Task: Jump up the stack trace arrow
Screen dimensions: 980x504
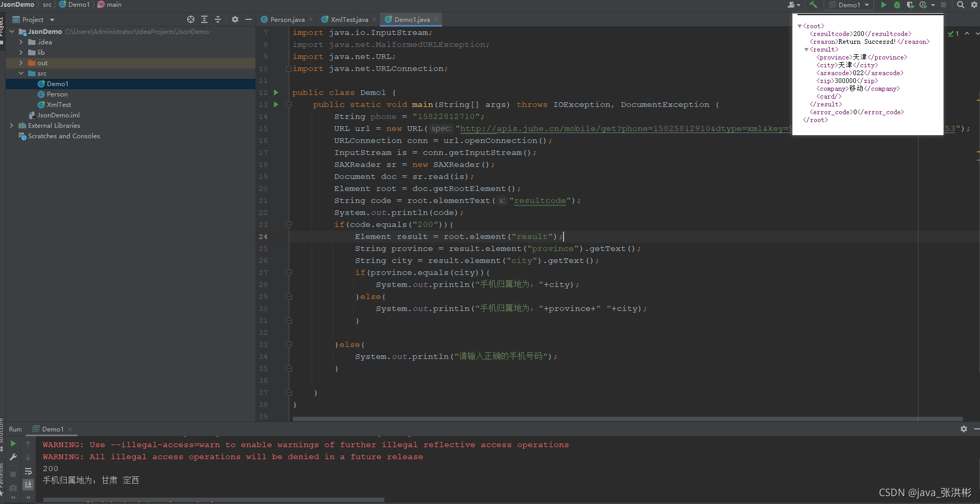Action: coord(28,444)
